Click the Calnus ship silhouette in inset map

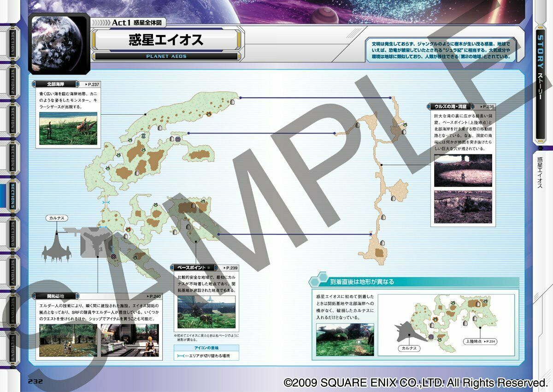coord(410,332)
